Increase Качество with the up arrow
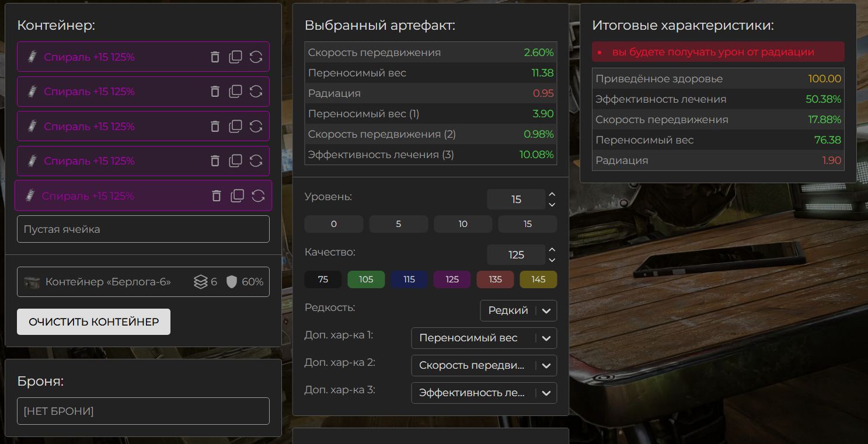Image resolution: width=868 pixels, height=444 pixels. pos(552,249)
